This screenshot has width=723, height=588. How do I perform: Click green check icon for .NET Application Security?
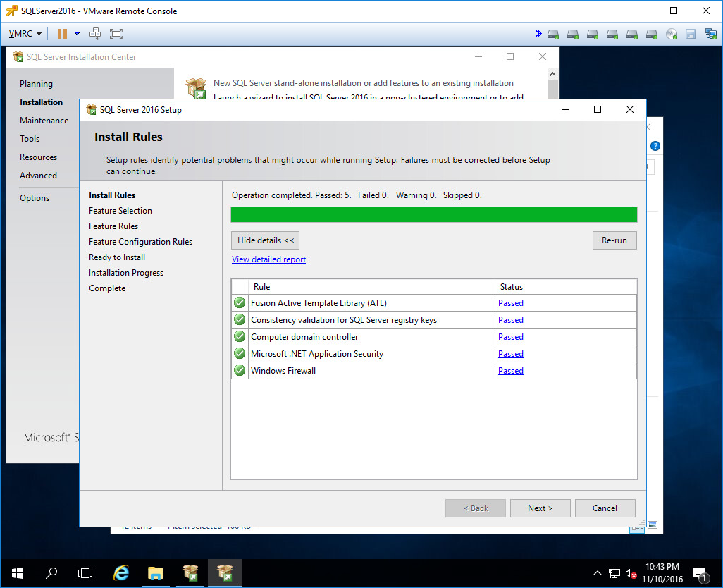(x=240, y=354)
